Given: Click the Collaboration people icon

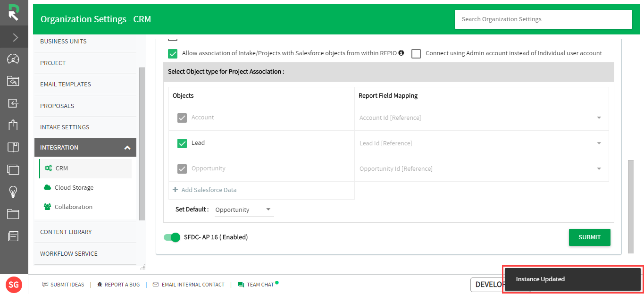Looking at the screenshot, I should click(x=47, y=207).
